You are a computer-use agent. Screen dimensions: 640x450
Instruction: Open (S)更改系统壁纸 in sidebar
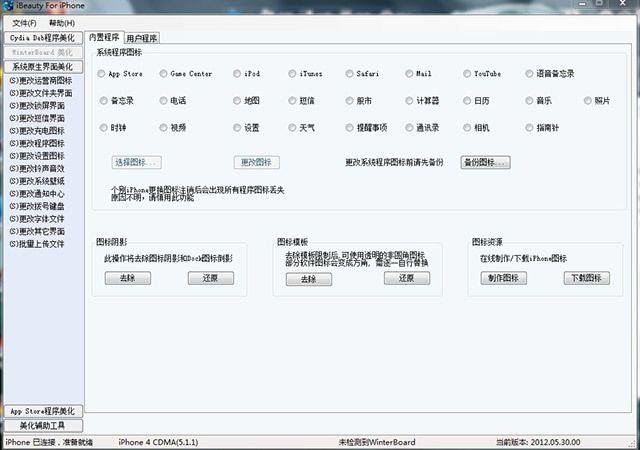37,181
